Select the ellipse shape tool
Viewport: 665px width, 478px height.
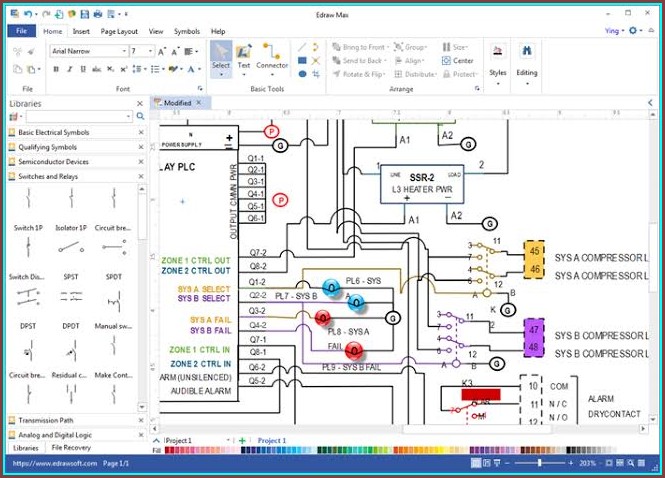click(302, 74)
